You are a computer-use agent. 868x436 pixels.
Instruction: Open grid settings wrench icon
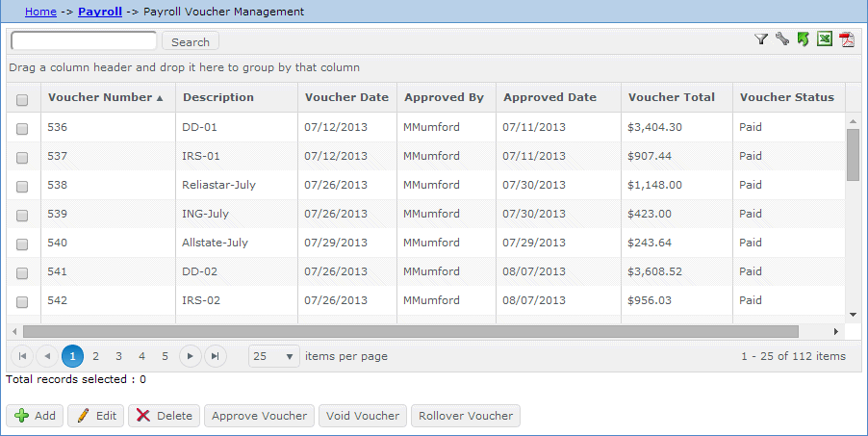pos(781,39)
